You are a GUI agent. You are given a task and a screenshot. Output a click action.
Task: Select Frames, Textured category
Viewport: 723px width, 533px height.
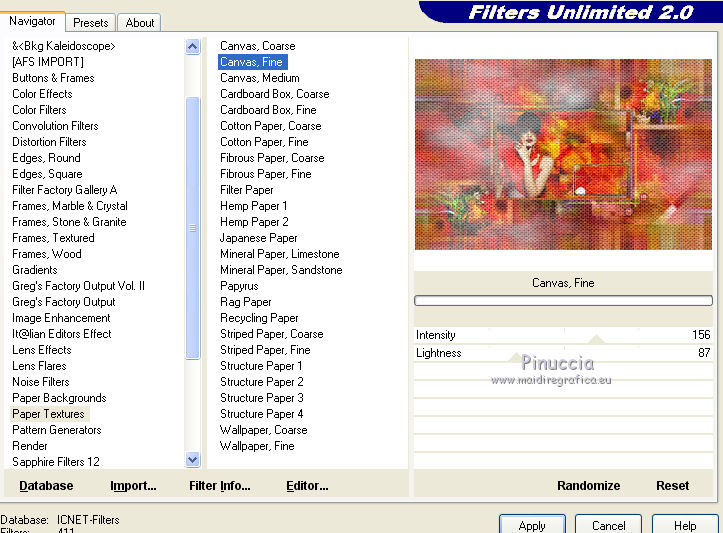coord(53,238)
